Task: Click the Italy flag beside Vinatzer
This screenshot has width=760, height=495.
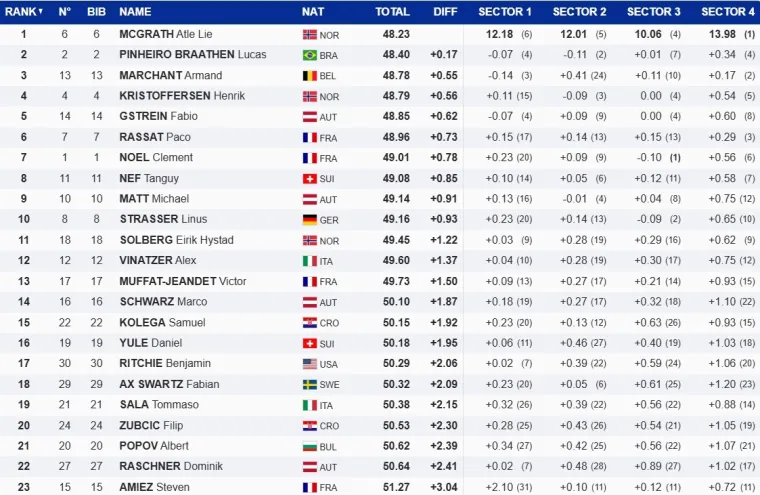Action: [309, 261]
